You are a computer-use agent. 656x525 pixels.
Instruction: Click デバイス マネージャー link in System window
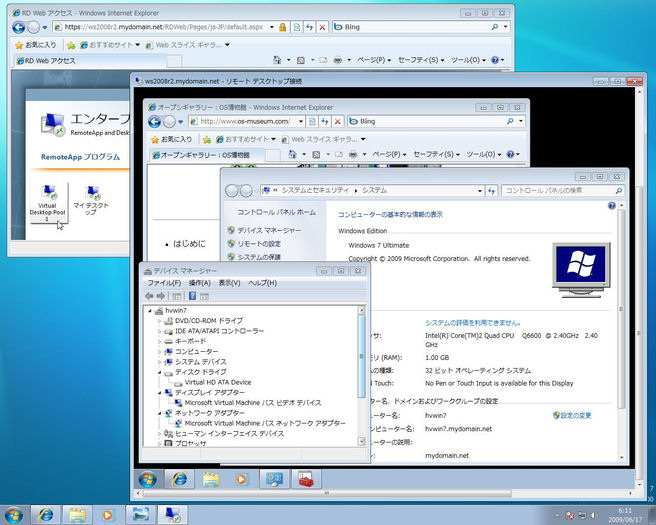269,230
